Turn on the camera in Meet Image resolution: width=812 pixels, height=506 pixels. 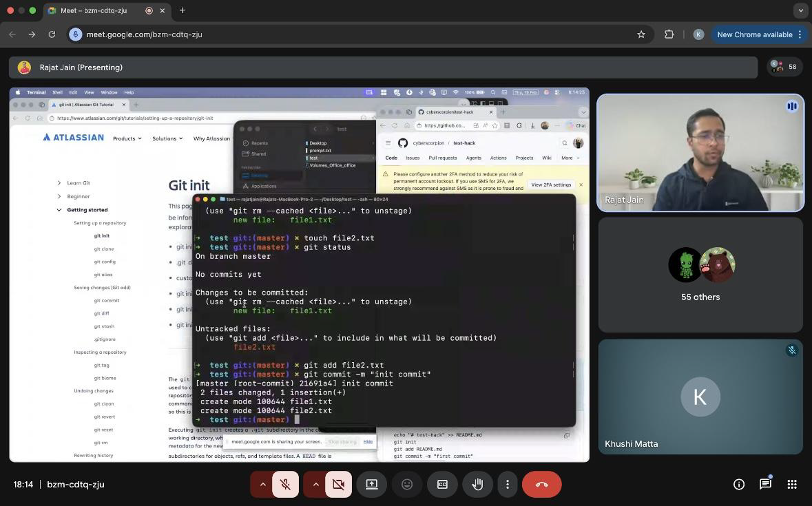pyautogui.click(x=338, y=485)
